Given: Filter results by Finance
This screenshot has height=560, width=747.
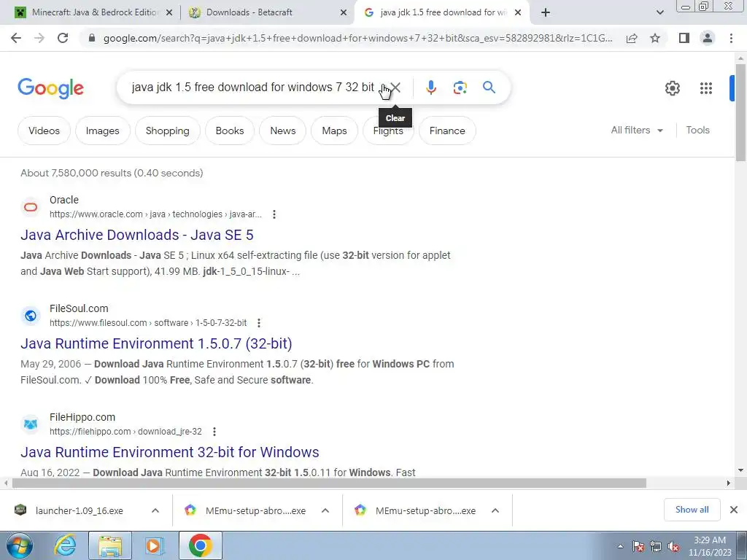Looking at the screenshot, I should tap(447, 131).
